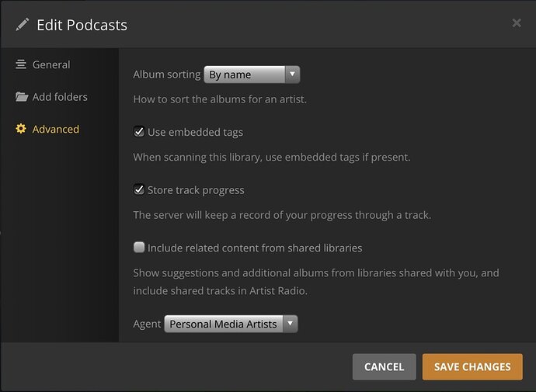Click the General section's lines icon
This screenshot has height=392, width=536.
click(21, 64)
